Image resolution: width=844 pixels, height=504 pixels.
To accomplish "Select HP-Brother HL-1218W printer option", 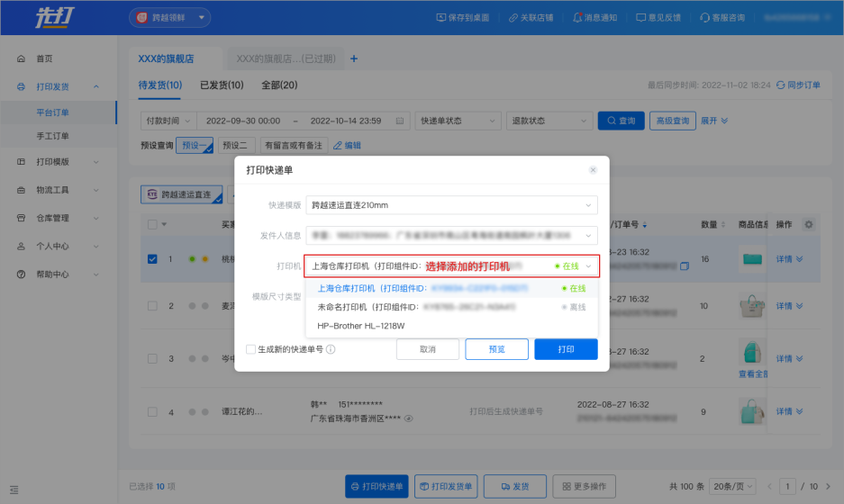I will (x=361, y=326).
